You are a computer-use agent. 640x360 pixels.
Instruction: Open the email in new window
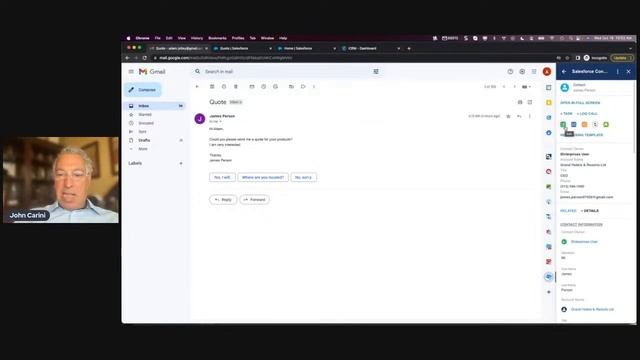click(x=530, y=102)
